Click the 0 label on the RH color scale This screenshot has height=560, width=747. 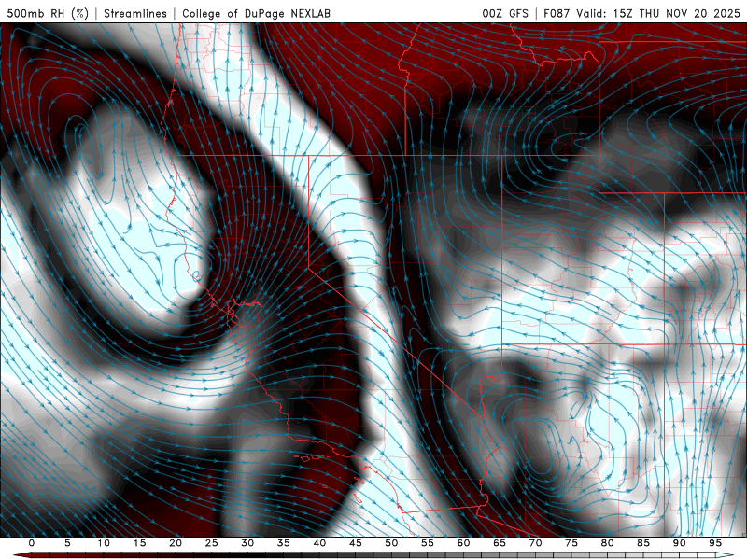(32, 543)
